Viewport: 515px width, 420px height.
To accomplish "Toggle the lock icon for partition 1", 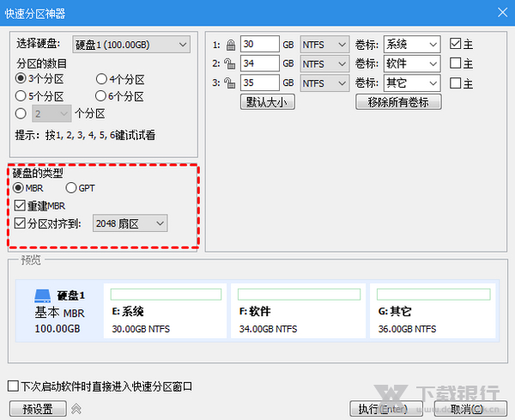I will (x=231, y=45).
